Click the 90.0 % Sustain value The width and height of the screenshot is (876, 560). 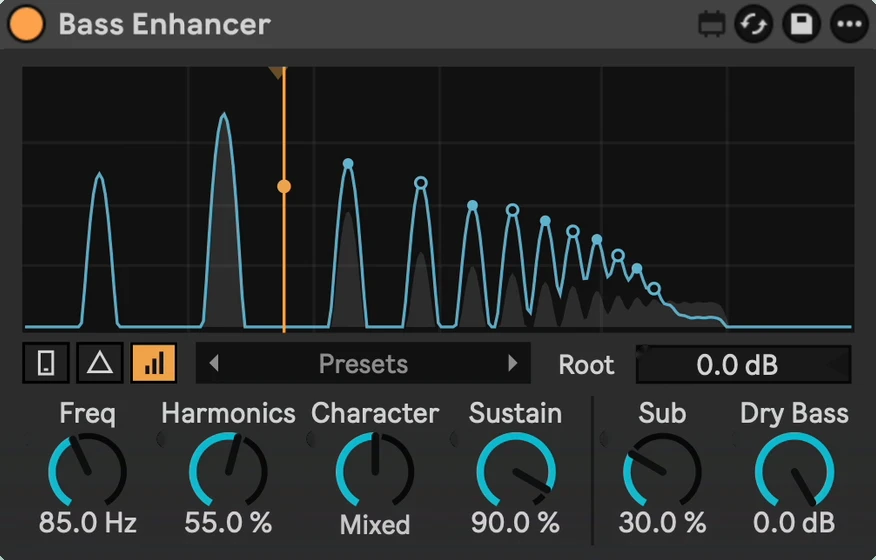pos(515,523)
